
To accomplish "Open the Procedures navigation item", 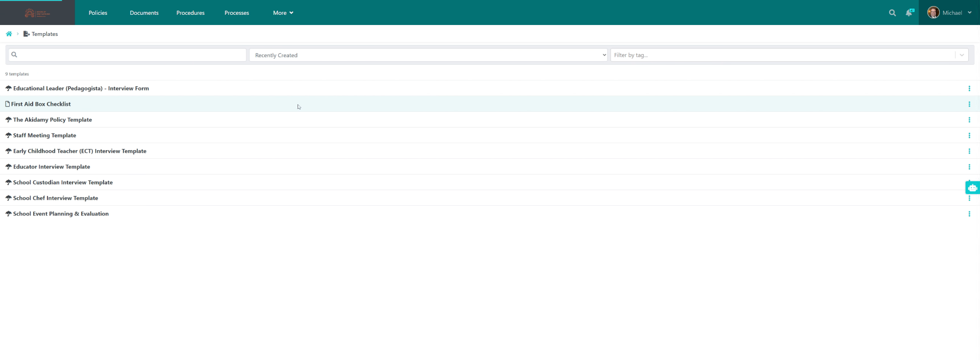I will 190,13.
